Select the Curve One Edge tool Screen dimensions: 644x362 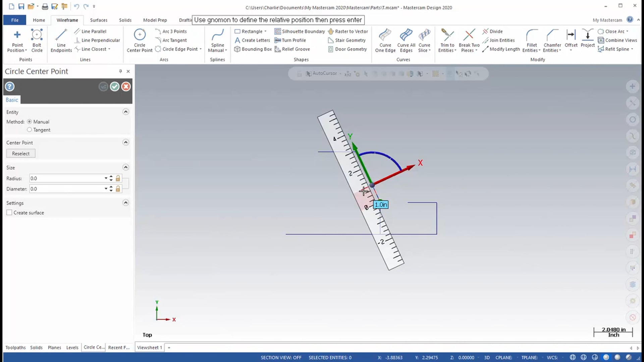pos(385,41)
